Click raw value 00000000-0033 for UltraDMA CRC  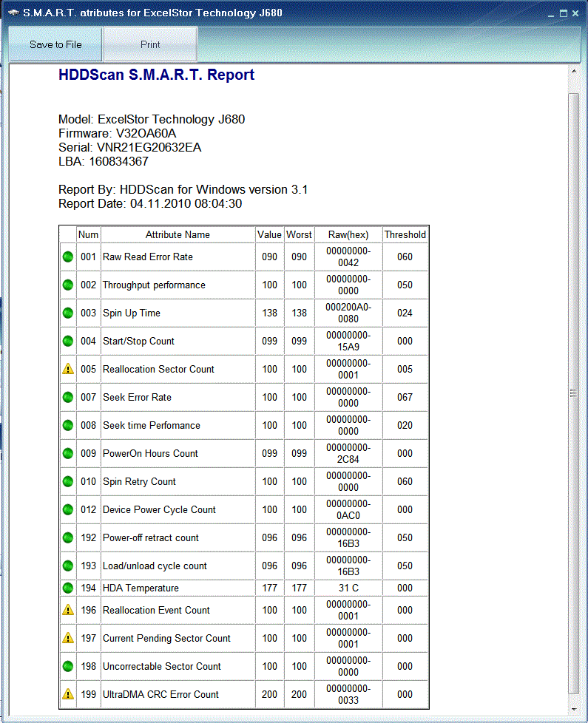coord(348,694)
